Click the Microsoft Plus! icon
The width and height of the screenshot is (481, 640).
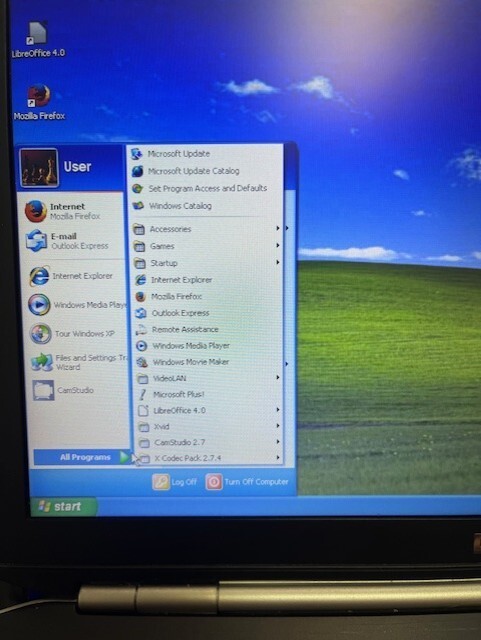[143, 394]
